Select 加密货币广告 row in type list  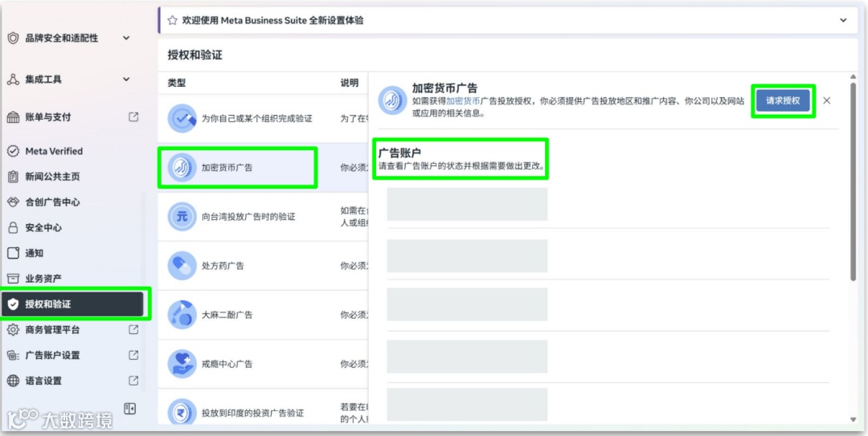[263, 167]
